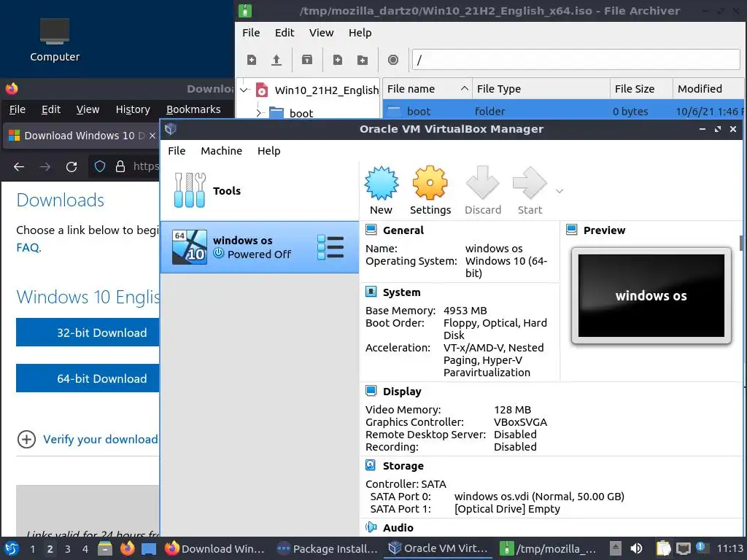
Task: Click the System section chip icon
Action: (371, 292)
